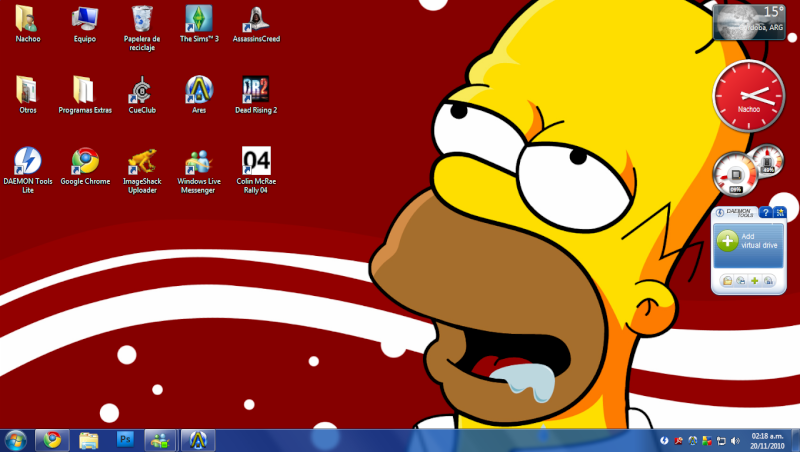Image resolution: width=800 pixels, height=452 pixels.
Task: Click the Show desktop button
Action: [x=796, y=441]
